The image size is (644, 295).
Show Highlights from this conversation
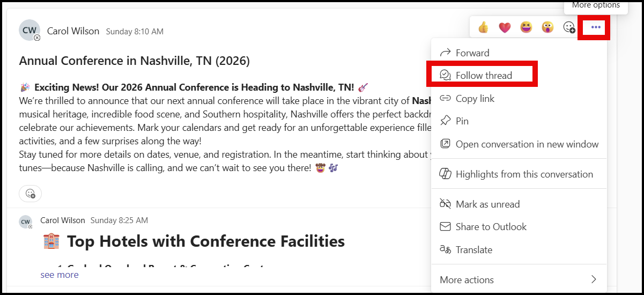tap(524, 174)
